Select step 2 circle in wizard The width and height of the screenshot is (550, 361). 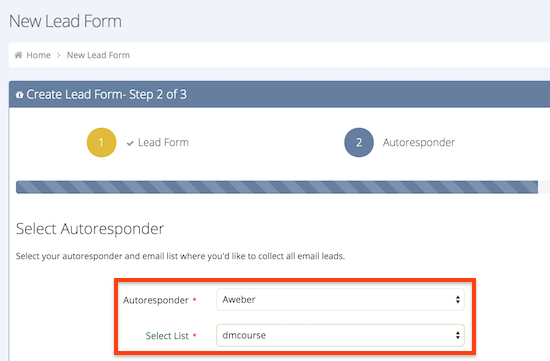(x=359, y=142)
